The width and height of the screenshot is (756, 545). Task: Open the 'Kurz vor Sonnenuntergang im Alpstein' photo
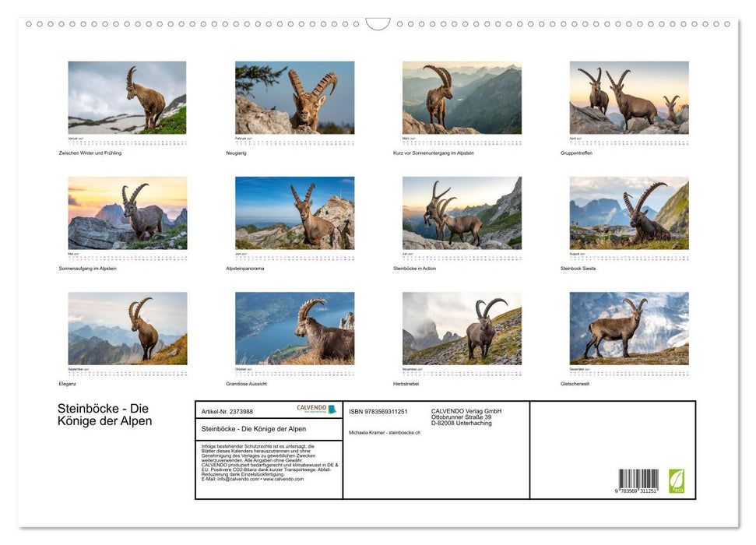click(462, 97)
